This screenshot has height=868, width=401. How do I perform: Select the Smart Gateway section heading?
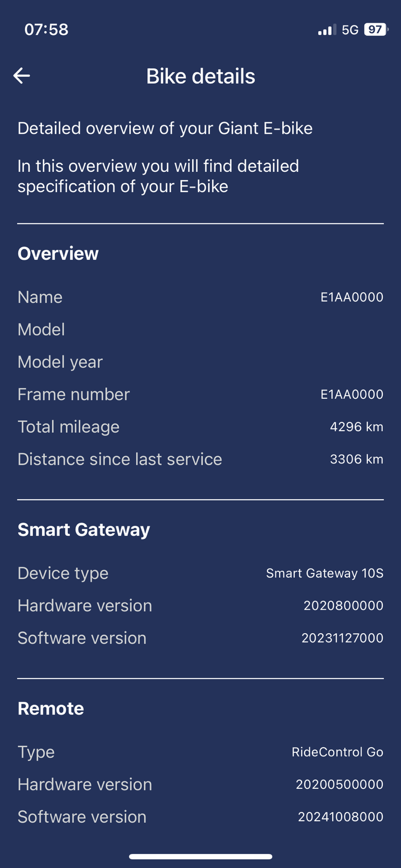[x=84, y=530]
